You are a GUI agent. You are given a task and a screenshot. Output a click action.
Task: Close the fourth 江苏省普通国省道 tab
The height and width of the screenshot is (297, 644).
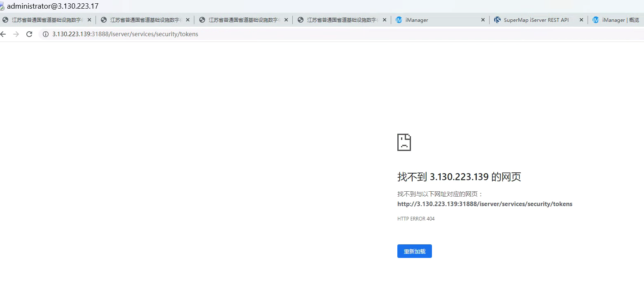point(385,20)
